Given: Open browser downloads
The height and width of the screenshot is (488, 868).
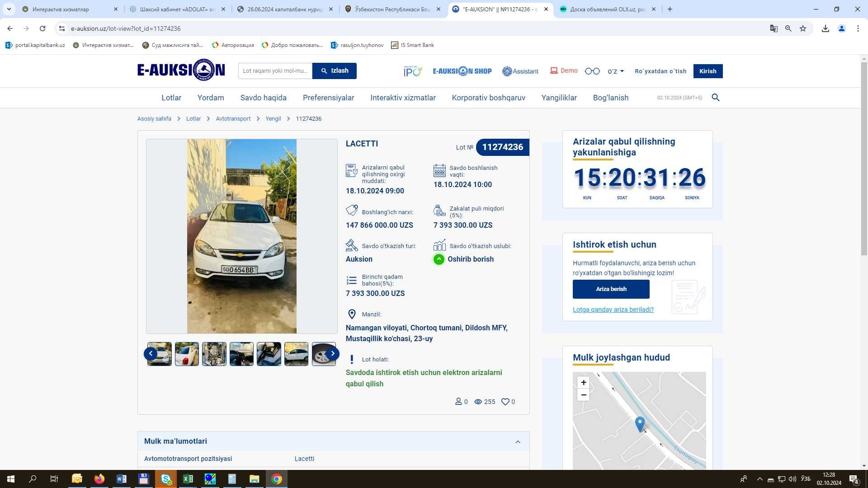Looking at the screenshot, I should [x=826, y=28].
